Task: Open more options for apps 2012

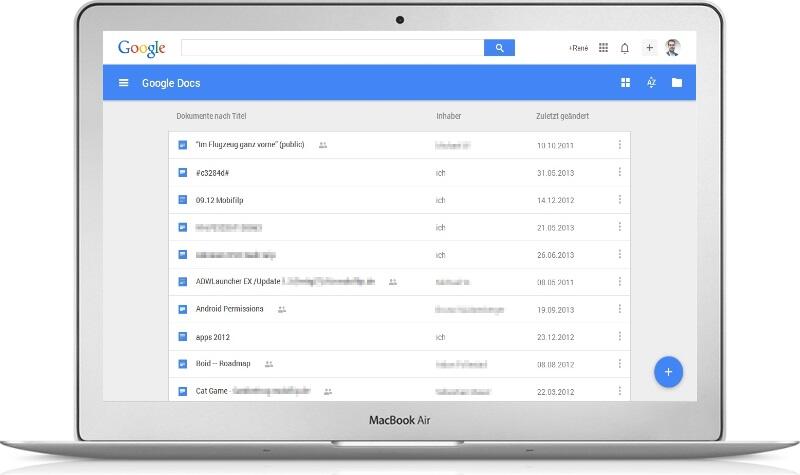Action: coord(619,337)
